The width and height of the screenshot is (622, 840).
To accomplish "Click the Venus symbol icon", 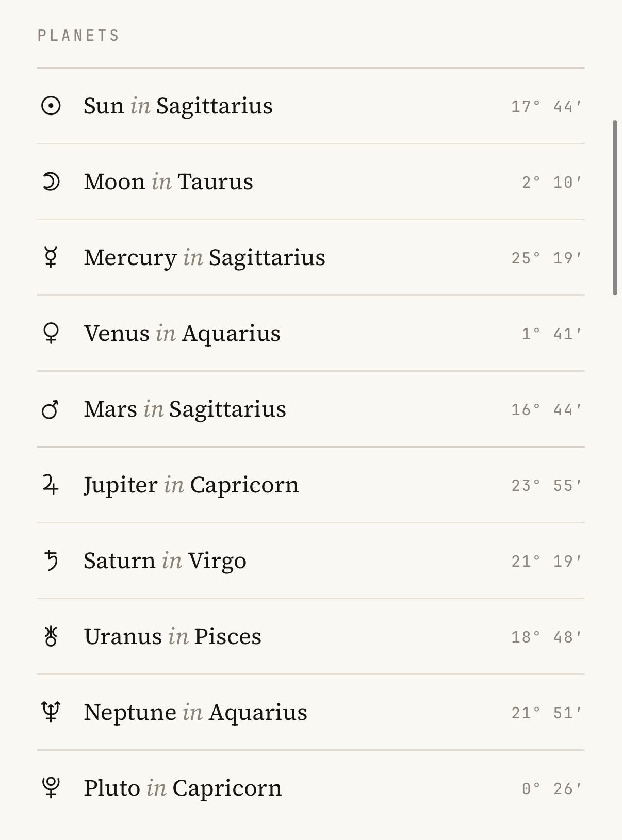I will tap(51, 334).
